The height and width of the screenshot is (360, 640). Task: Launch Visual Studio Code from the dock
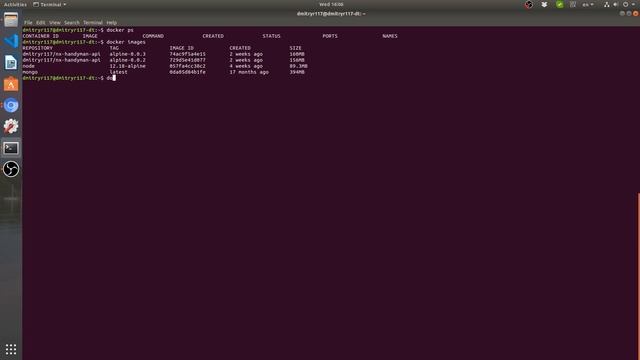pos(11,41)
